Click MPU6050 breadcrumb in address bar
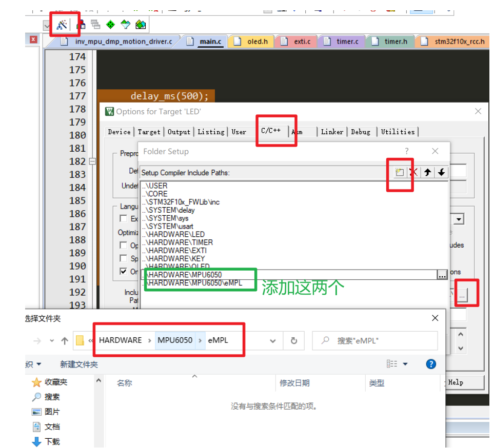 point(175,340)
